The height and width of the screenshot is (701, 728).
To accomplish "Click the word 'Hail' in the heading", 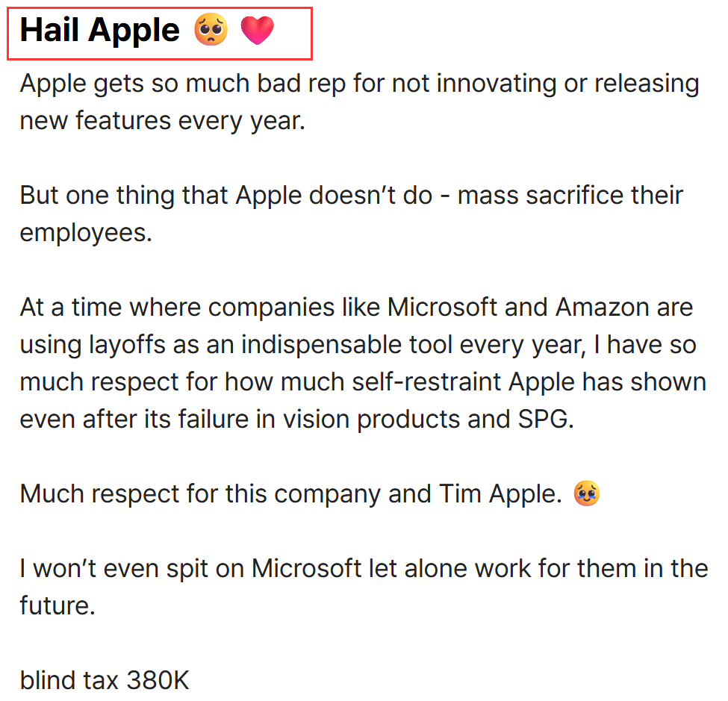I will tap(49, 30).
